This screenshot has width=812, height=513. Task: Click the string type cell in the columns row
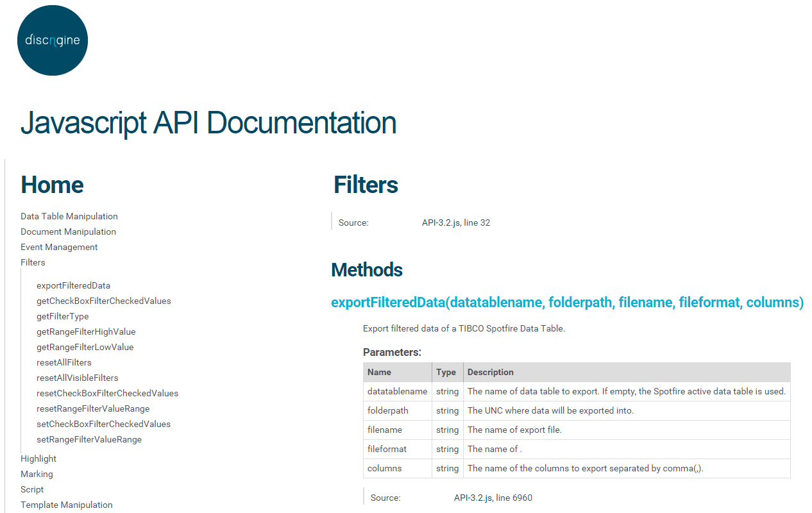(448, 468)
